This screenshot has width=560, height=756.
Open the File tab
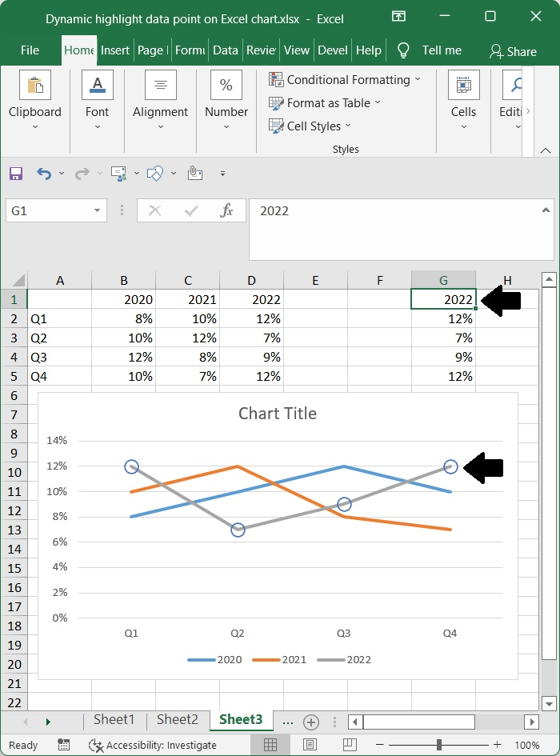(x=30, y=50)
